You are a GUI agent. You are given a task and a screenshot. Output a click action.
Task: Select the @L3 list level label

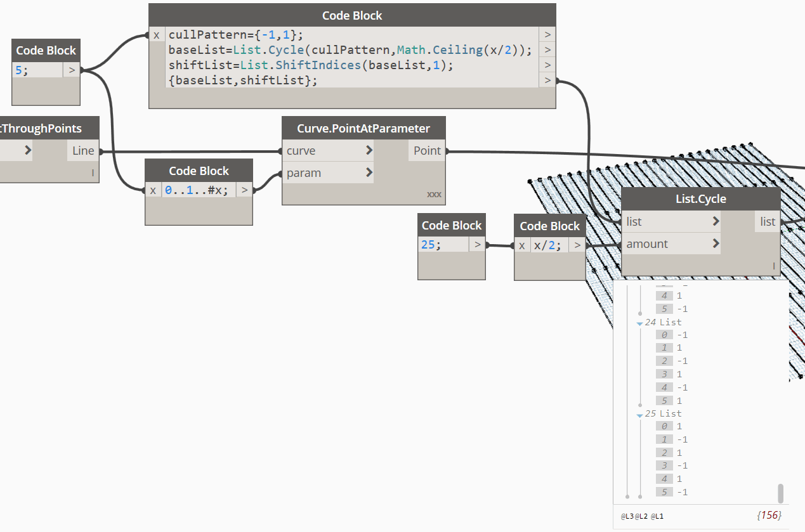click(627, 516)
